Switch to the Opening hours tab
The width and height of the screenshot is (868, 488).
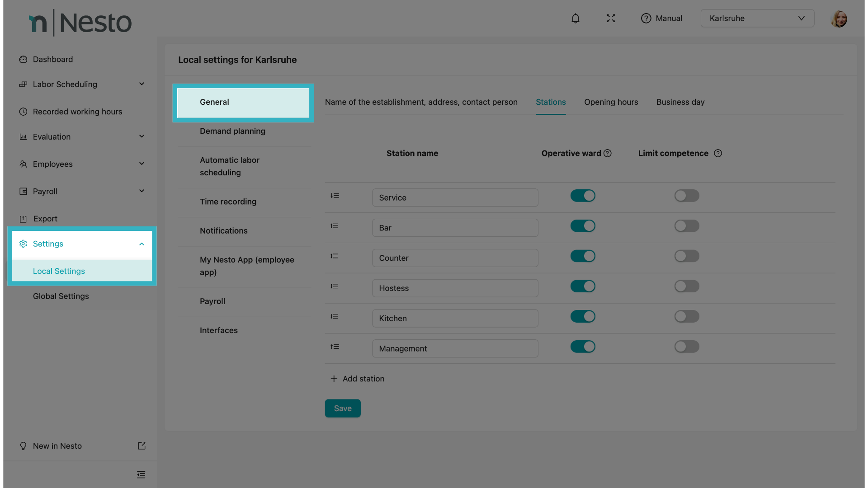tap(611, 102)
